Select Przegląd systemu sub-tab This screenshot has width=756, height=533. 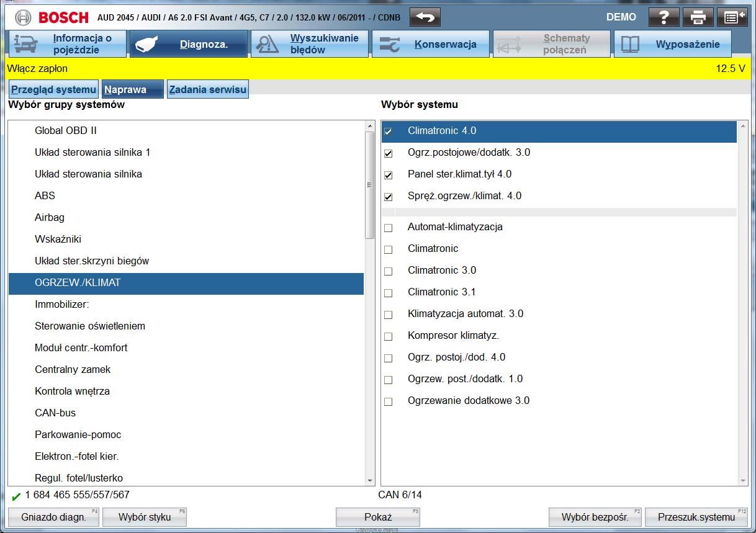click(x=53, y=89)
